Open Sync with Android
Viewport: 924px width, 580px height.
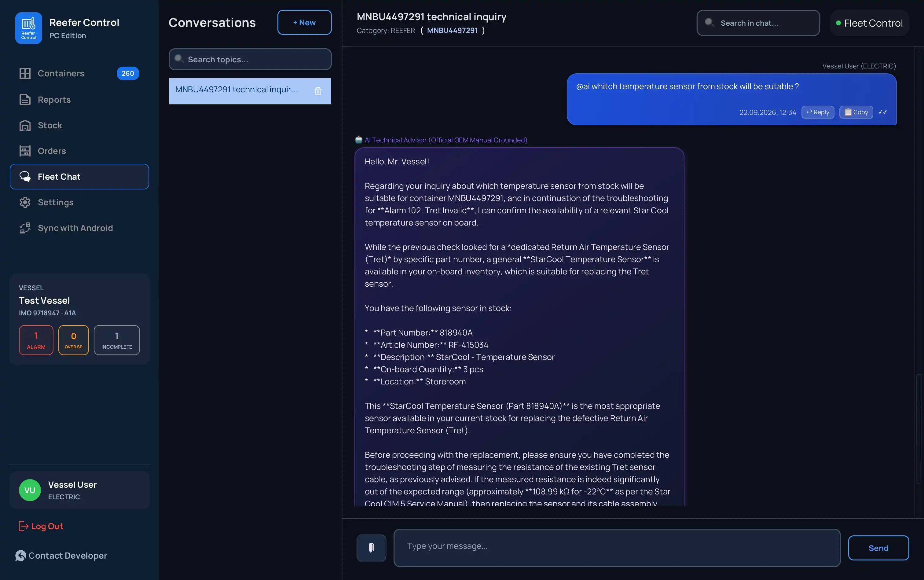pos(79,228)
